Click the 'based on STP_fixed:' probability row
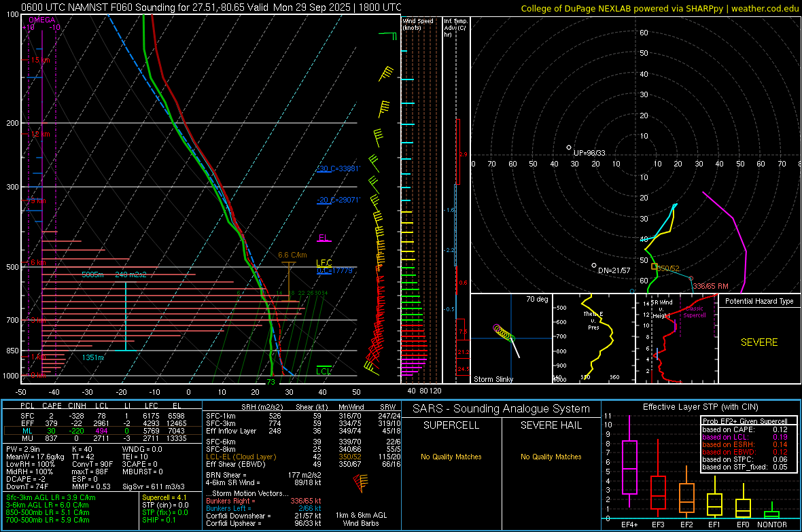 [745, 467]
